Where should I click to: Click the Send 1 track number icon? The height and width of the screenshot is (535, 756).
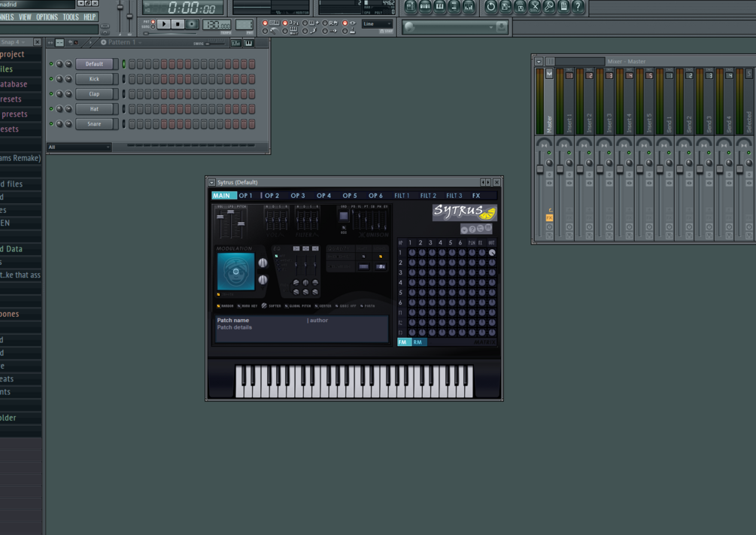tap(669, 75)
